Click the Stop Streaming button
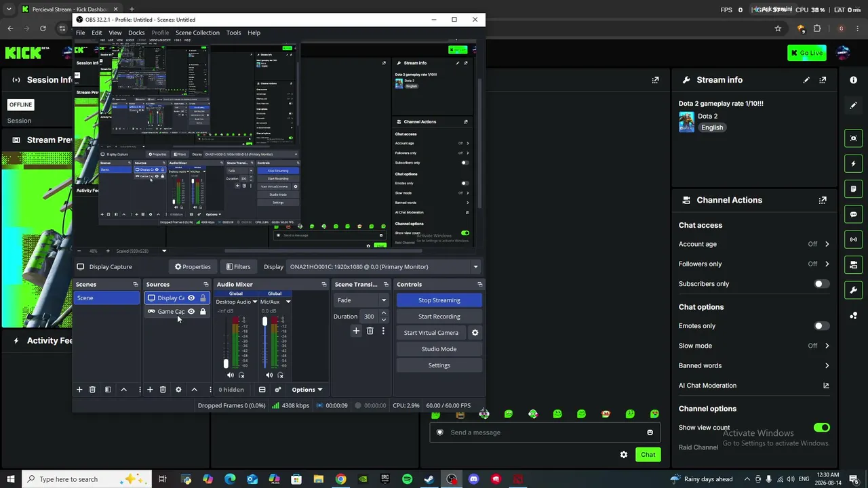This screenshot has width=868, height=488. coord(439,300)
